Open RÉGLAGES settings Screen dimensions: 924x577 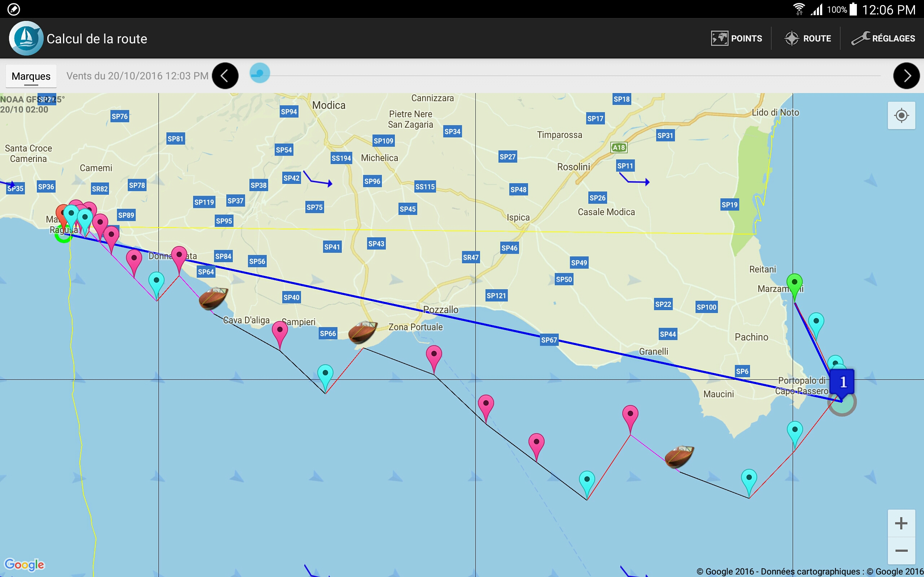(883, 39)
